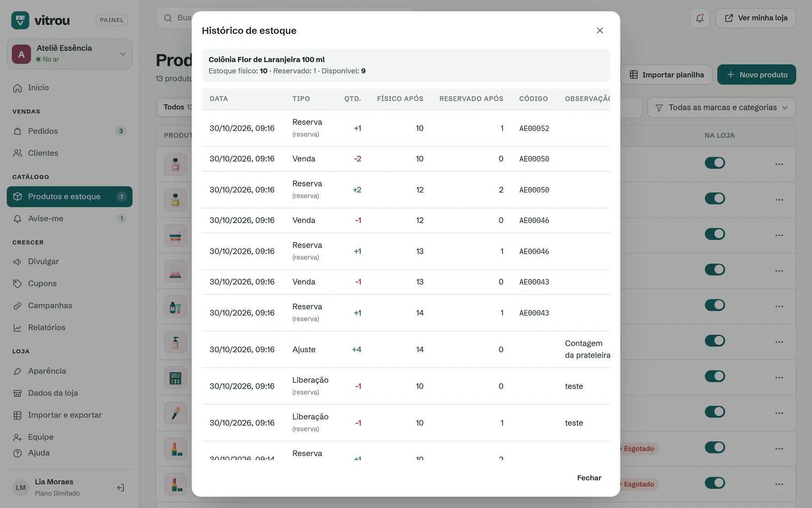Click the Fechar button
812x508 pixels.
(x=589, y=478)
